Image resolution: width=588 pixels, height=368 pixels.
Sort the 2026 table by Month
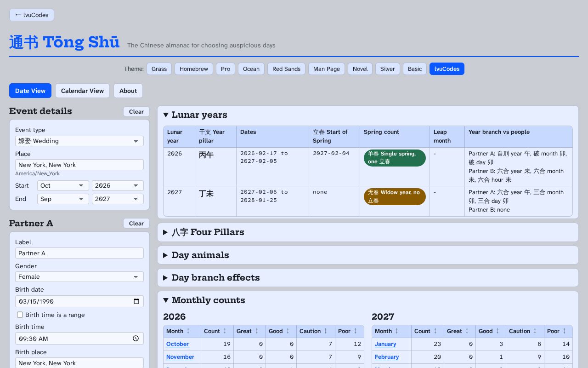point(182,331)
